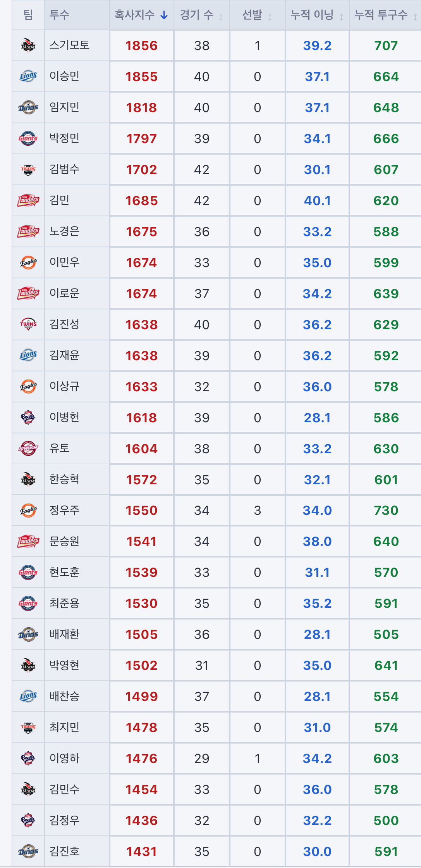Select the 투수 column header
The height and width of the screenshot is (868, 421).
click(59, 15)
